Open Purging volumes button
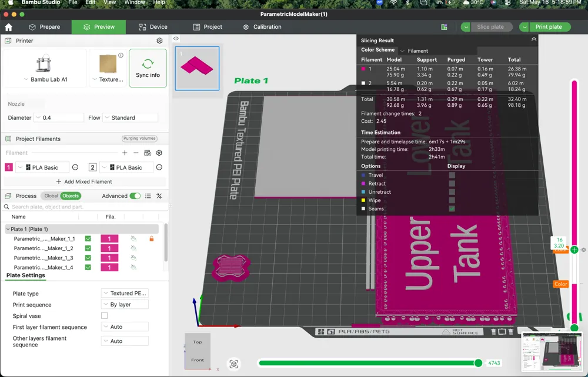This screenshot has height=377, width=588. 139,139
